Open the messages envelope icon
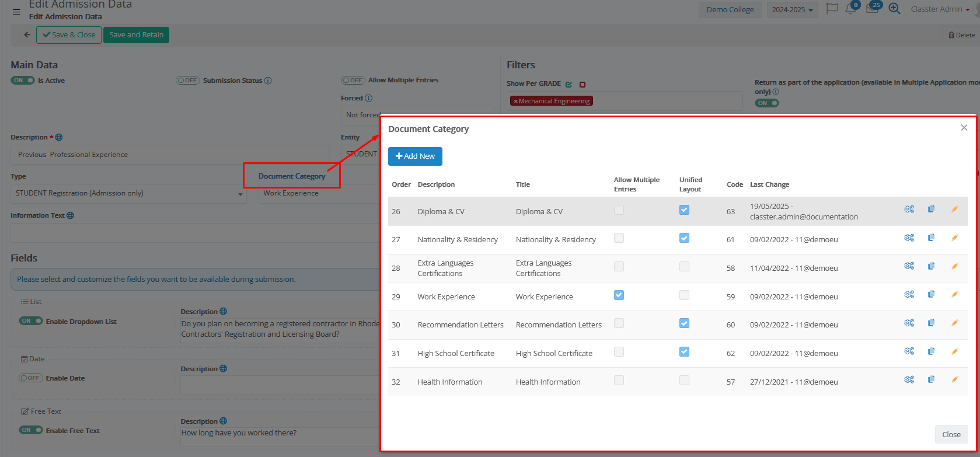The height and width of the screenshot is (457, 980). pyautogui.click(x=872, y=9)
